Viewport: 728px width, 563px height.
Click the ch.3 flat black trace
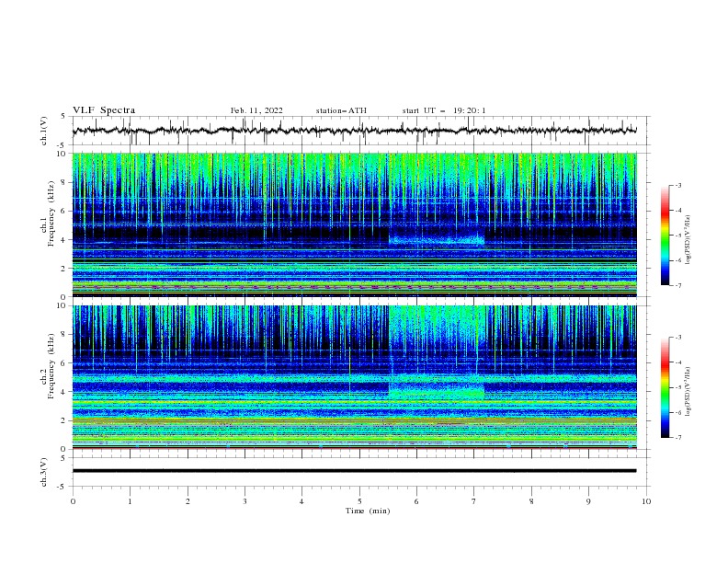354,471
